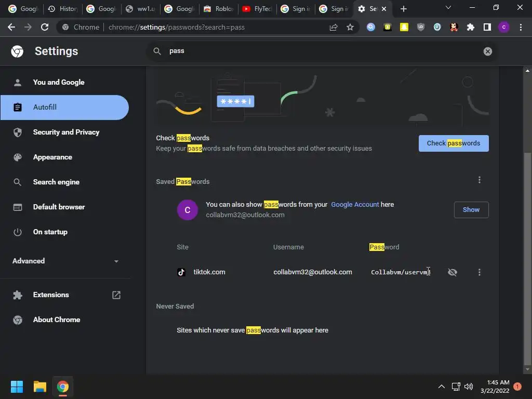Screen dimensions: 532x399
Task: Click the purple C account avatar in Saved Passwords
Action: click(187, 210)
